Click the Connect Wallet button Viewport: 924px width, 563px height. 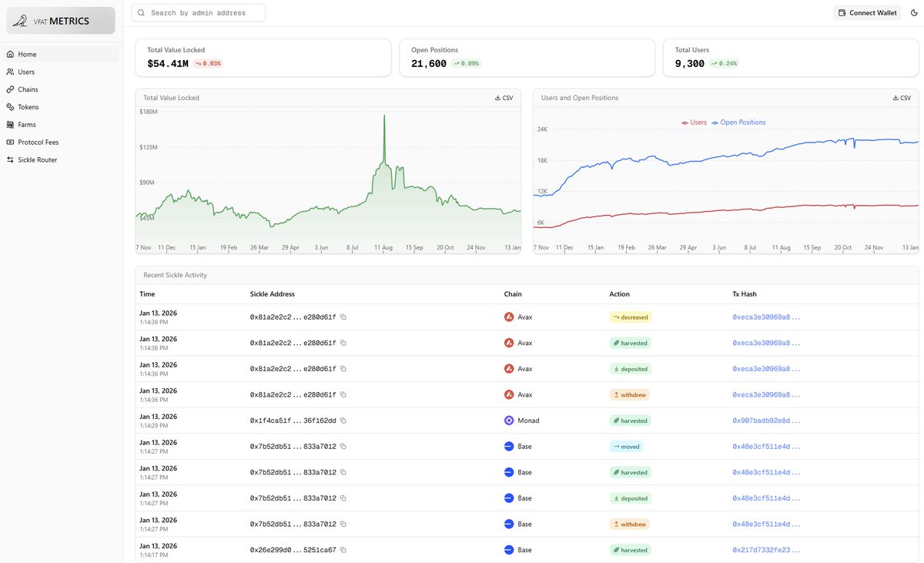point(867,12)
